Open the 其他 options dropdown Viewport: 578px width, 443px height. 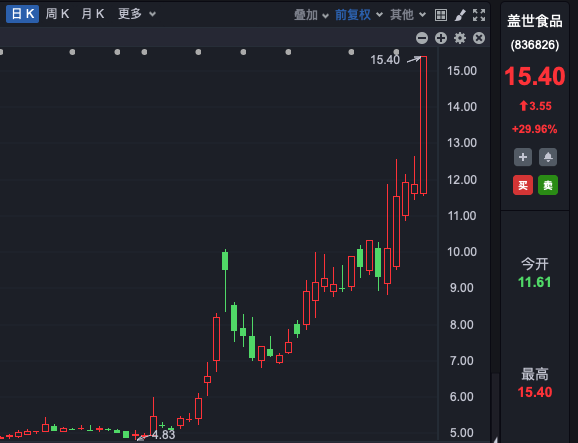point(408,15)
